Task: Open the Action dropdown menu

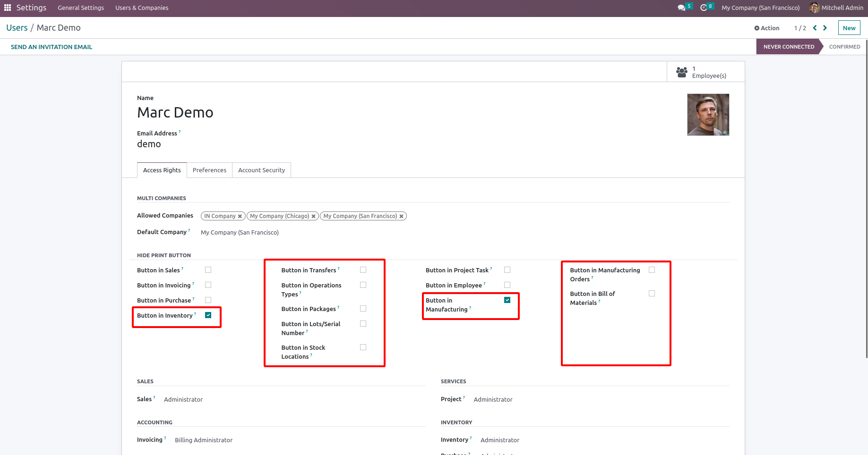Action: click(x=766, y=28)
